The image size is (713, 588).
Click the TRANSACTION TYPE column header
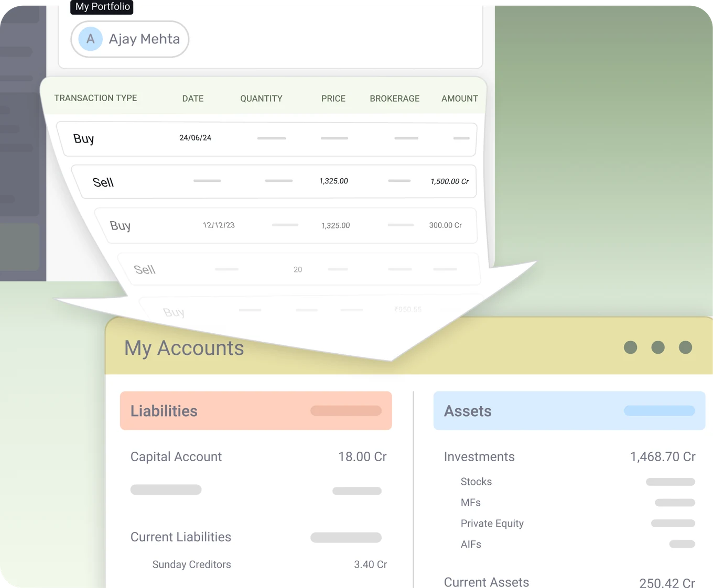tap(95, 98)
